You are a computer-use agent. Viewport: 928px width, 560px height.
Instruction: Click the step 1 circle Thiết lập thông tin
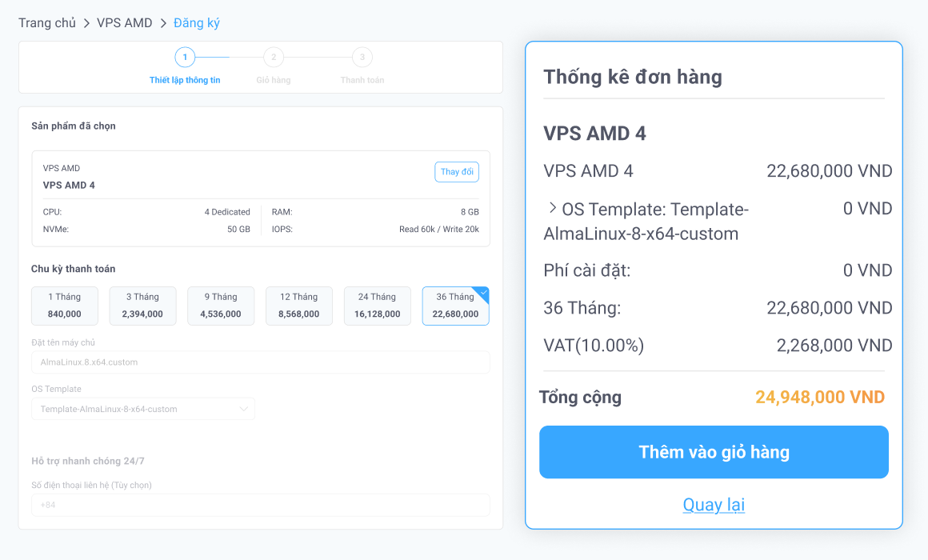(185, 57)
